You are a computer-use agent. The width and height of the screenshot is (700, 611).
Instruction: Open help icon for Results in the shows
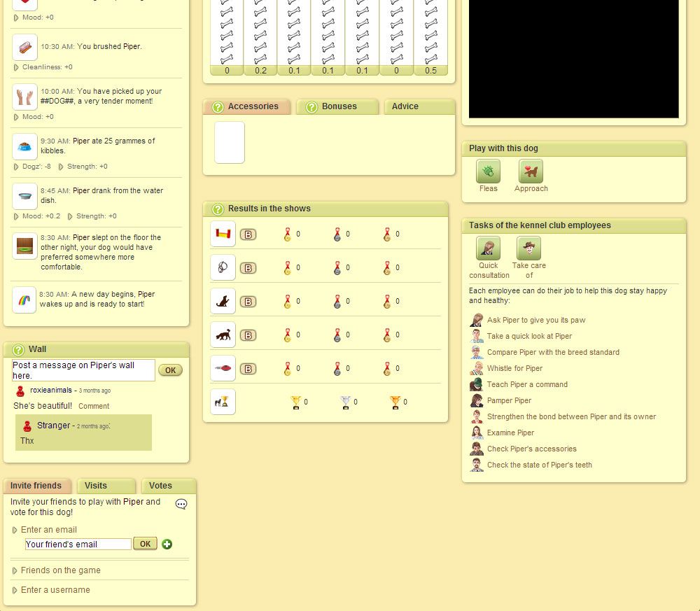pos(218,209)
